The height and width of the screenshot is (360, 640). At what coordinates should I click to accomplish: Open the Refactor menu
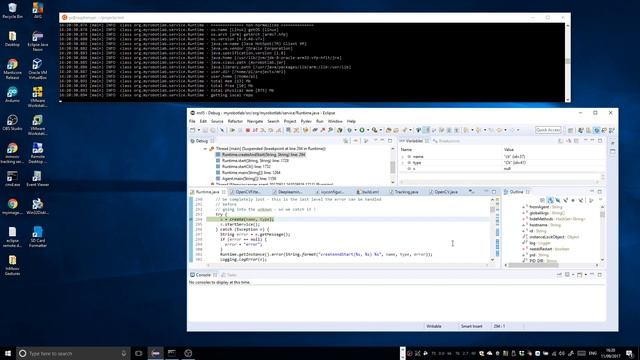(235, 121)
